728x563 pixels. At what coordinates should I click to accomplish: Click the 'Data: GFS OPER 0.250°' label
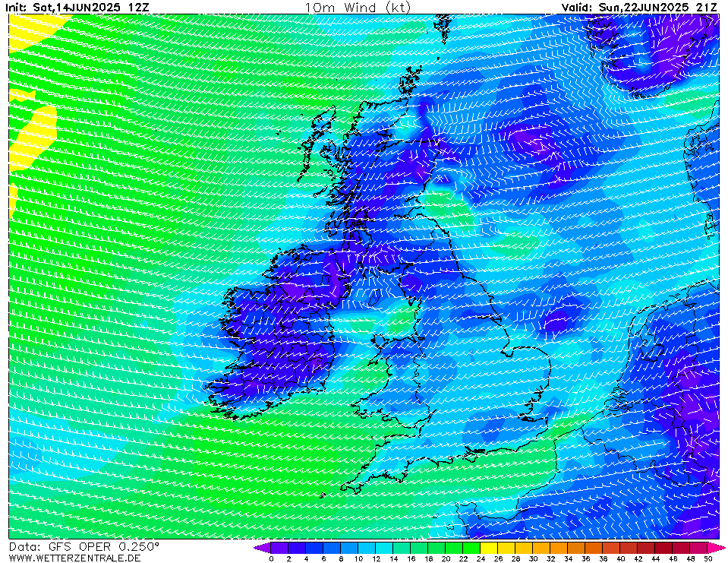pos(84,547)
